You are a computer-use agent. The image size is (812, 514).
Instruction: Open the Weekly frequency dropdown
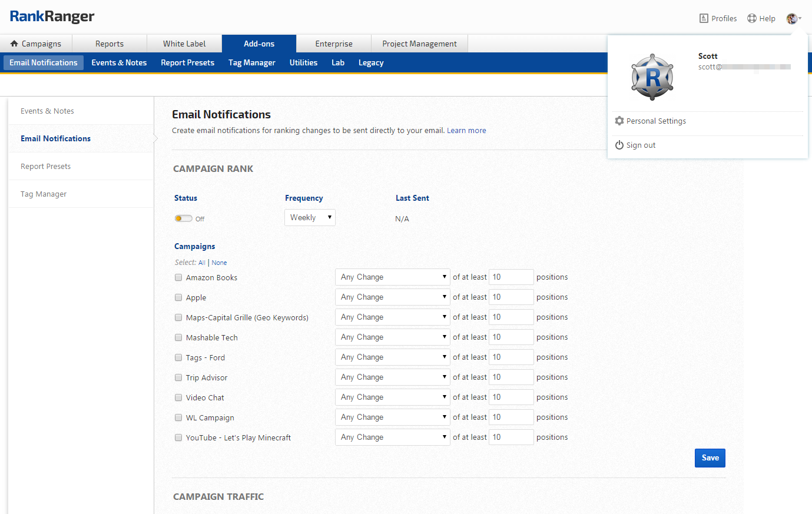[x=310, y=218]
